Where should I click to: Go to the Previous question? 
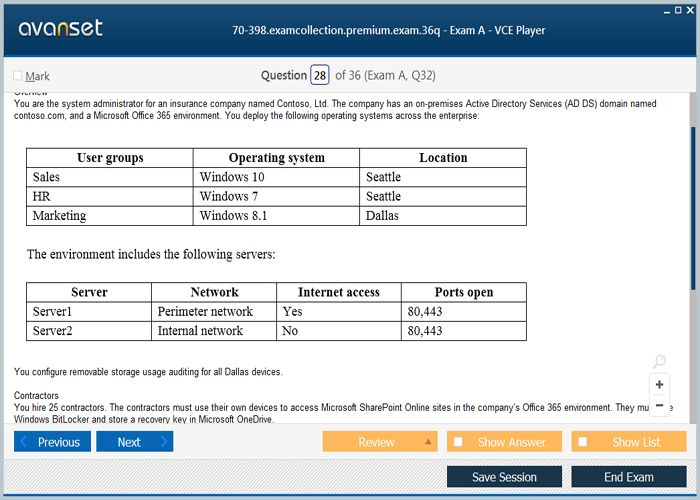tap(52, 442)
